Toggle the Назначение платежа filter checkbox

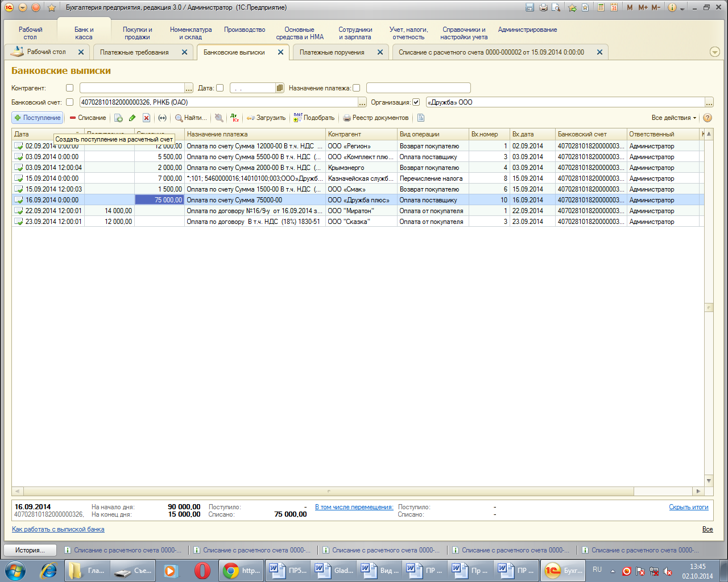click(x=356, y=88)
